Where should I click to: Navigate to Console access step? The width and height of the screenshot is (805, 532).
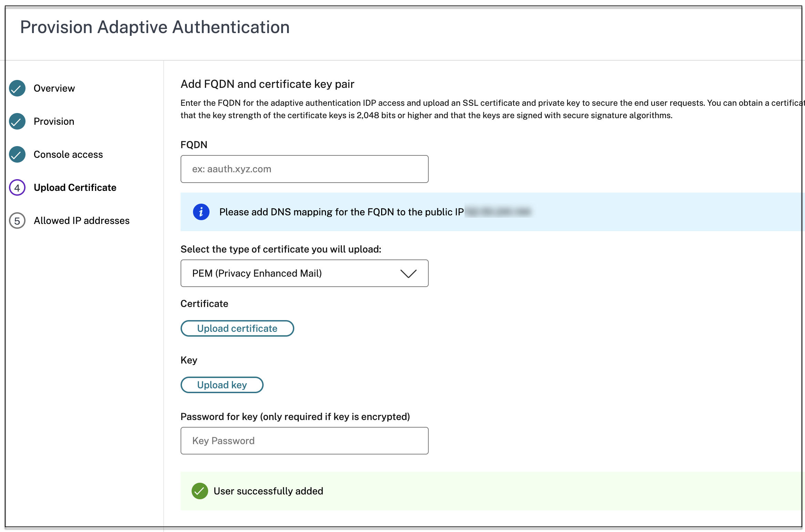68,154
